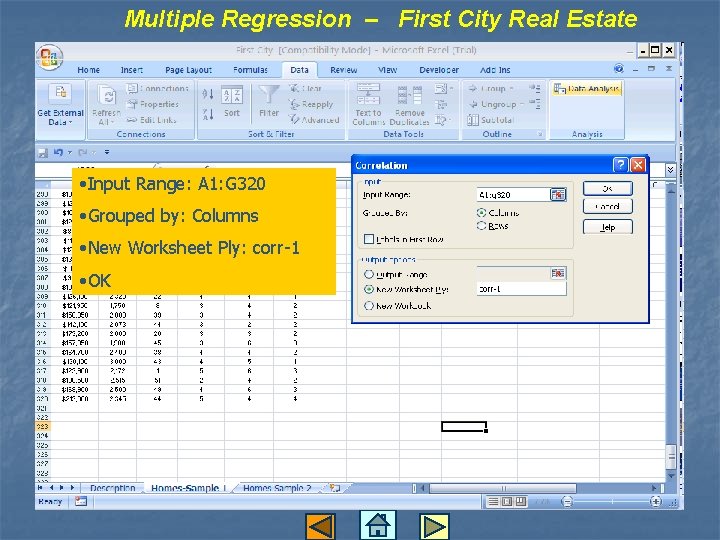Save the workbook from Quick Access
This screenshot has height=540, width=720.
43,152
